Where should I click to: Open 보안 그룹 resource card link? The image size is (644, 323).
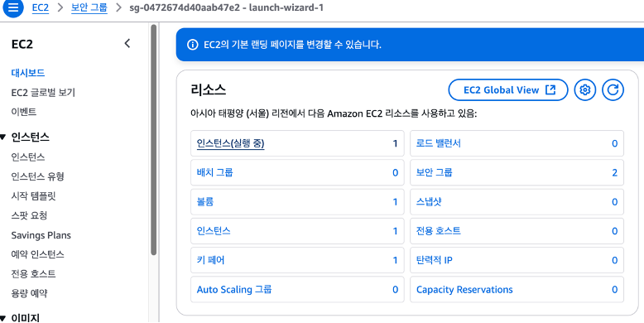coord(434,172)
